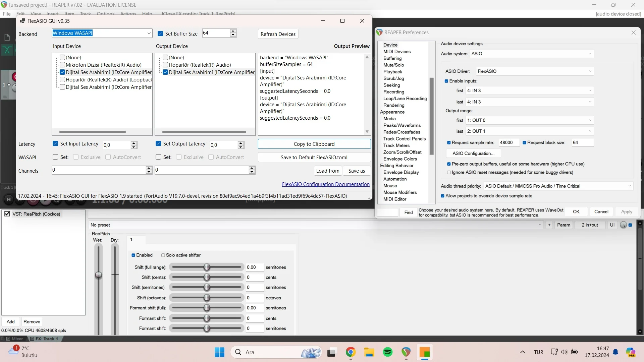
Task: Open Google Chrome from the taskbar
Action: (x=351, y=352)
